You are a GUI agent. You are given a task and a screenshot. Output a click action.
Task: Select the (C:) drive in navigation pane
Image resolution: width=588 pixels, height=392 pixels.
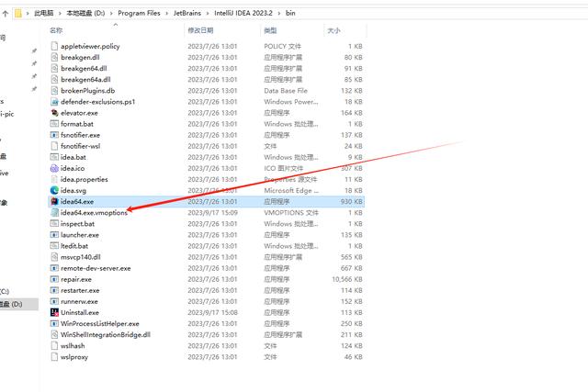click(5, 291)
